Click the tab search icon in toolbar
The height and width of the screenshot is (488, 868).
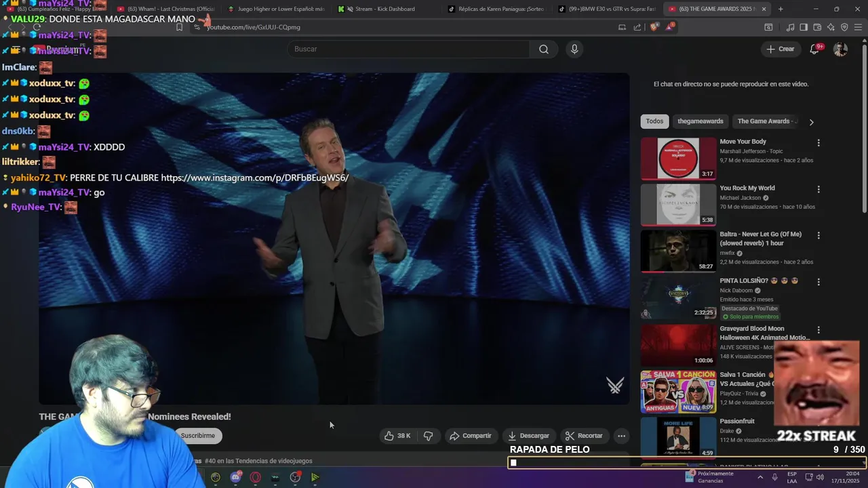tap(768, 27)
